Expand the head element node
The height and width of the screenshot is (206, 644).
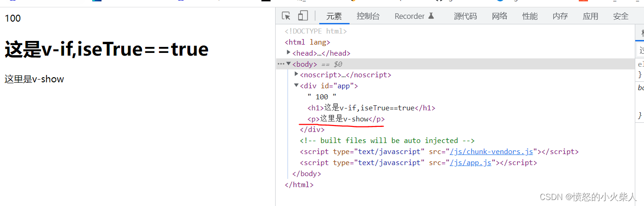point(288,52)
